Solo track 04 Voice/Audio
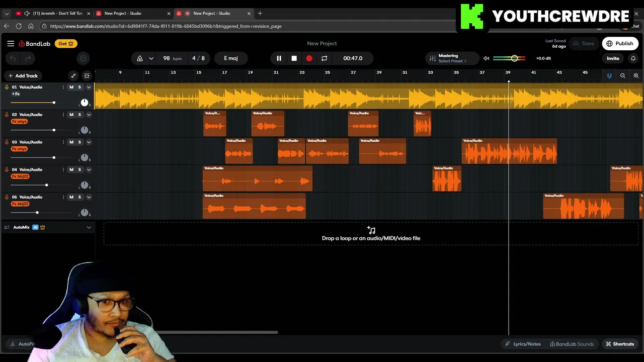The image size is (644, 362). click(x=79, y=170)
